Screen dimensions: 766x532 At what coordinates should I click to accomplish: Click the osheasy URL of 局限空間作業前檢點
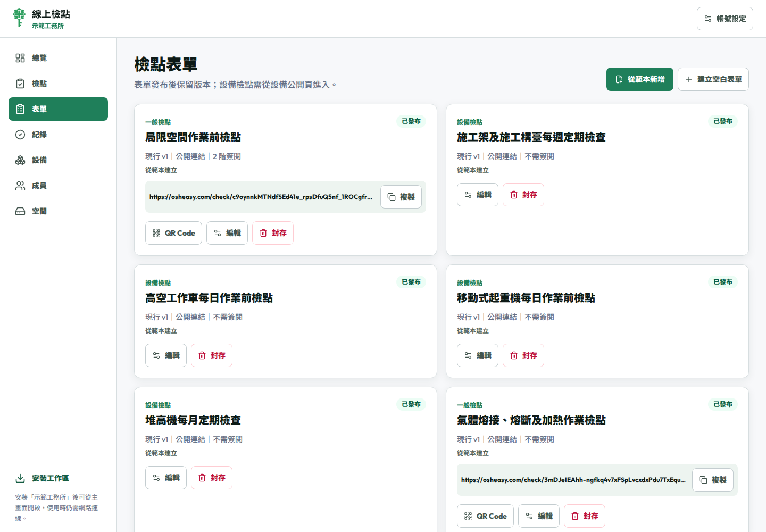click(x=261, y=197)
